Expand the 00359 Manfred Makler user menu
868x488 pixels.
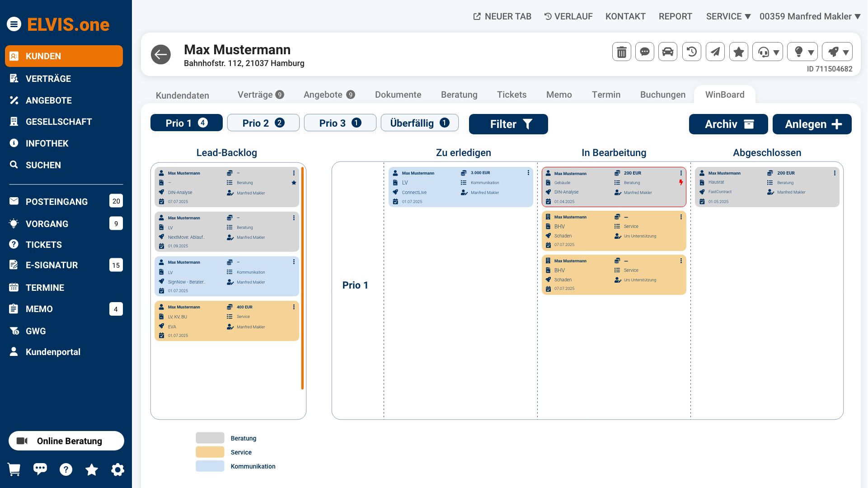pos(810,16)
